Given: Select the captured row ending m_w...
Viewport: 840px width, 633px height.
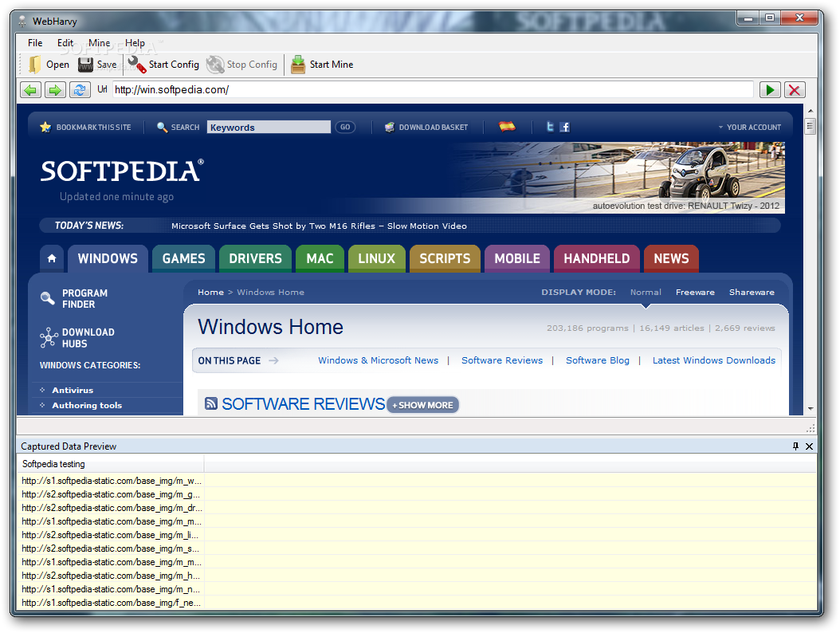Looking at the screenshot, I should coord(112,481).
